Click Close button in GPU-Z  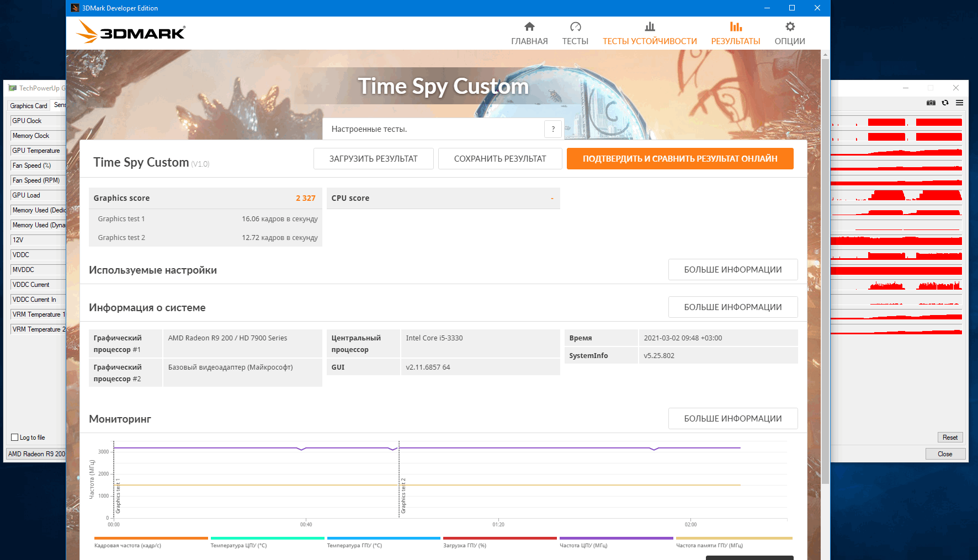click(945, 454)
